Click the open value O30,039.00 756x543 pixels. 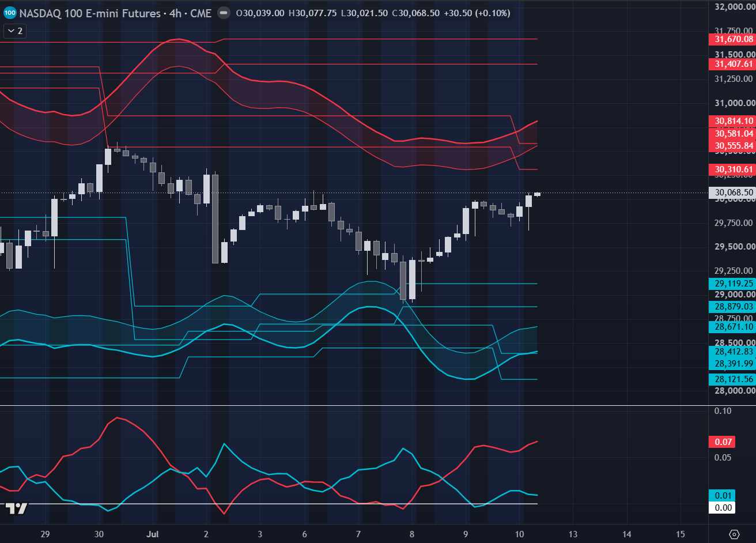point(260,13)
